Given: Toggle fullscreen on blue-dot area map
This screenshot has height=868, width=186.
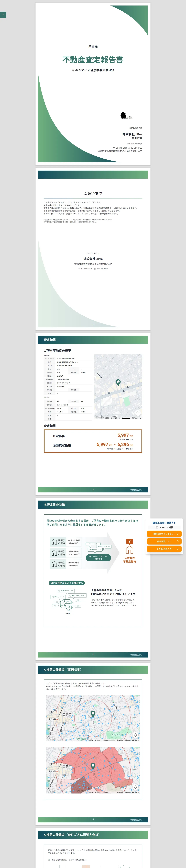Looking at the screenshot, I should tap(135, 735).
